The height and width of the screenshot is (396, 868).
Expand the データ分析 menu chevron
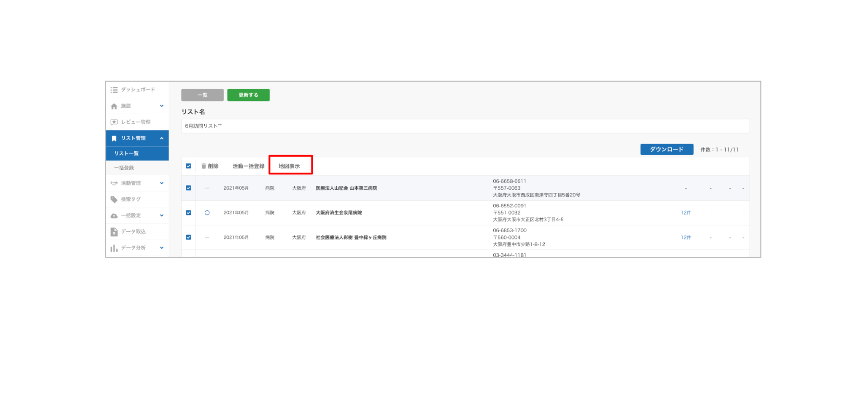161,248
